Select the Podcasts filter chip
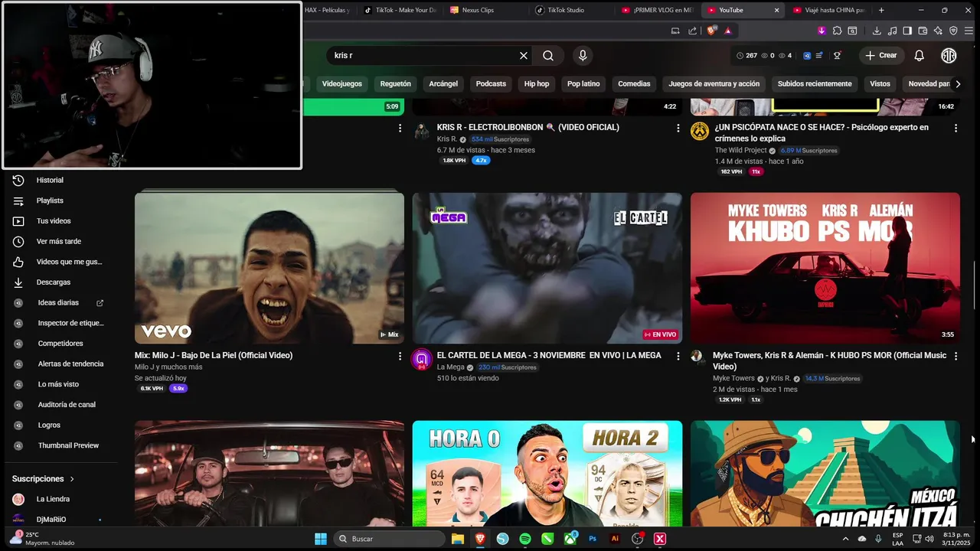 click(491, 84)
